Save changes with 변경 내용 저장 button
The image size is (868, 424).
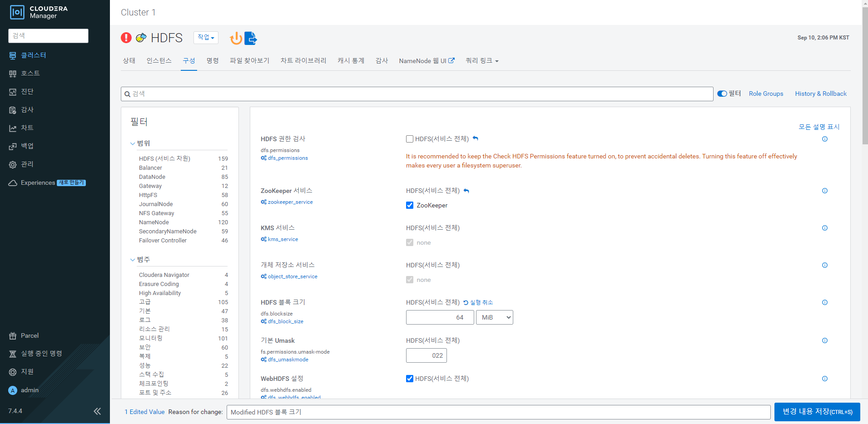pos(817,412)
